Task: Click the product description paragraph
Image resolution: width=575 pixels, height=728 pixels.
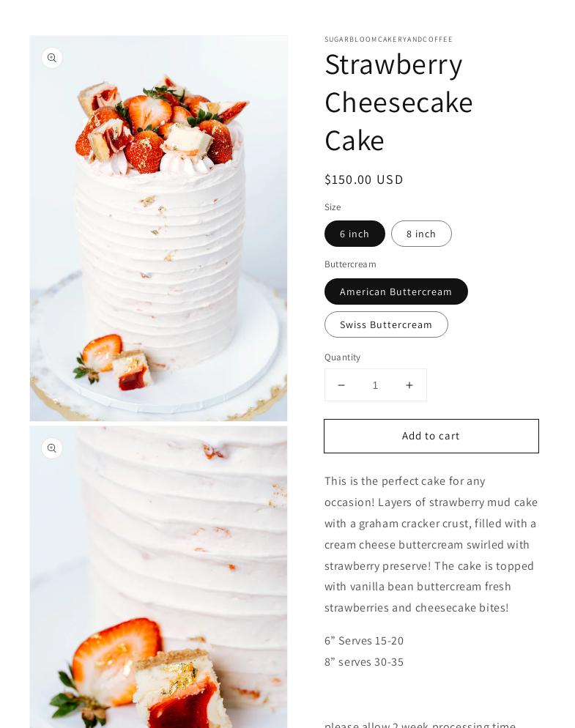Action: point(431,544)
